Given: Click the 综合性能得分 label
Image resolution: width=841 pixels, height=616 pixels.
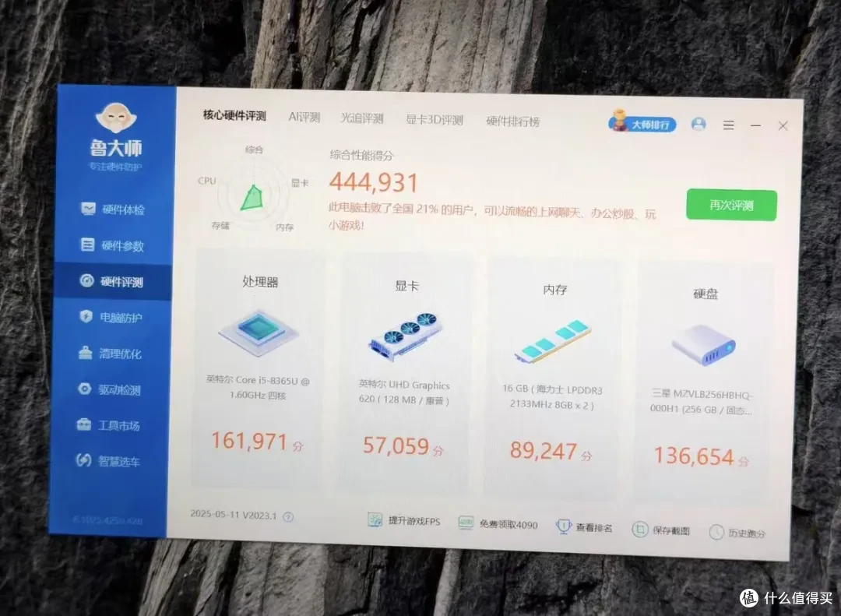Looking at the screenshot, I should pyautogui.click(x=361, y=156).
